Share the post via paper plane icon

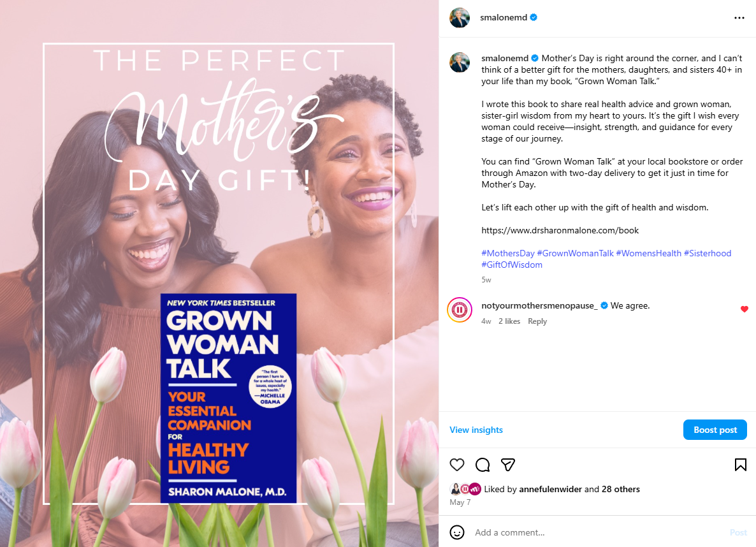pos(507,465)
